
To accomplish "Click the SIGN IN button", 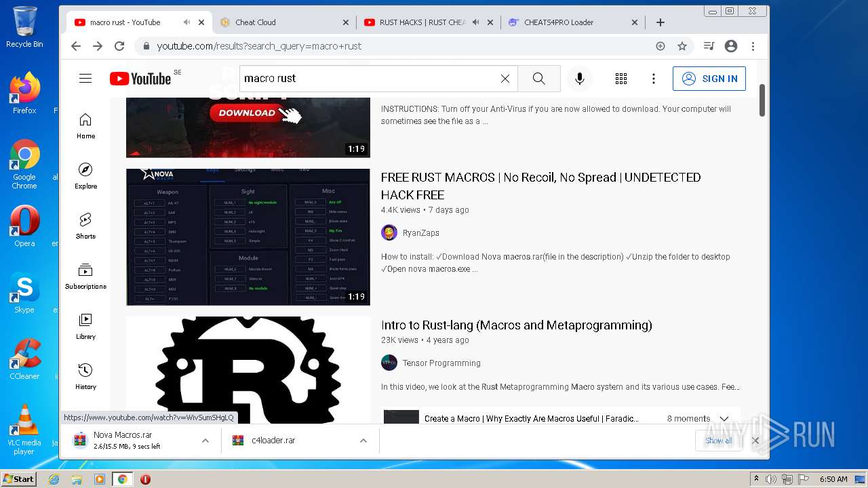I will pos(709,79).
